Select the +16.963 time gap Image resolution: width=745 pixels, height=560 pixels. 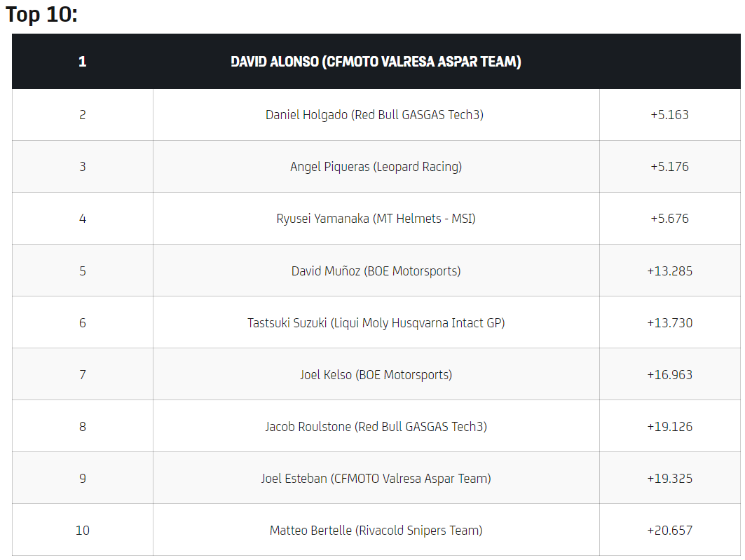point(669,374)
